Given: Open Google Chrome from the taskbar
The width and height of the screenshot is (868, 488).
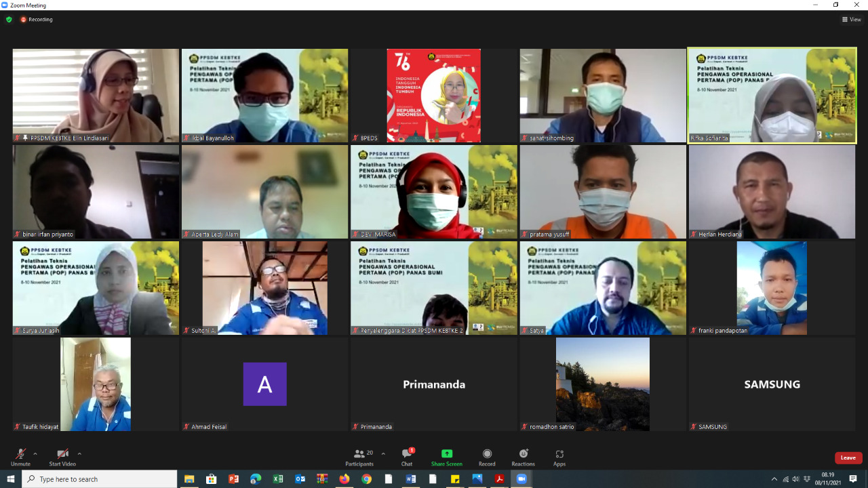Looking at the screenshot, I should 366,479.
